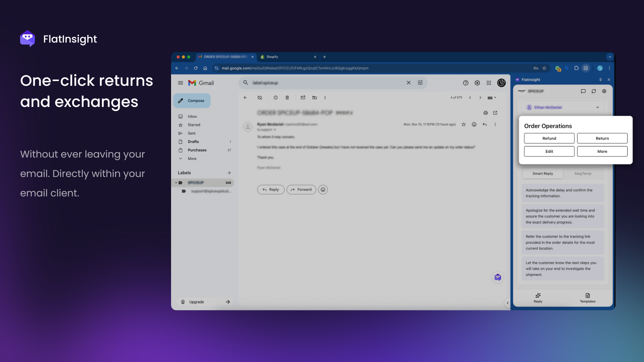Click the Return button
This screenshot has width=644, height=362.
[x=602, y=138]
